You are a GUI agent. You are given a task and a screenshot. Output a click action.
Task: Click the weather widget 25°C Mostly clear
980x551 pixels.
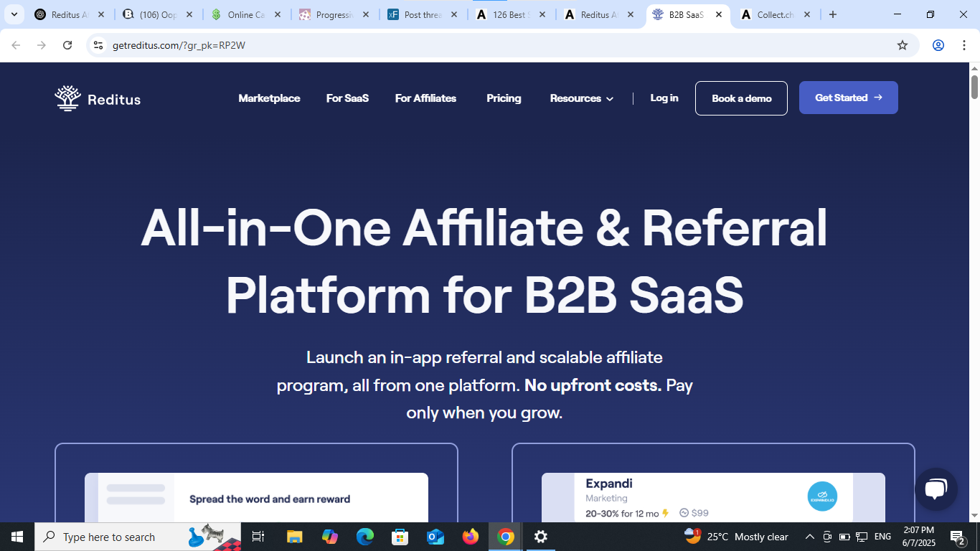pyautogui.click(x=737, y=537)
